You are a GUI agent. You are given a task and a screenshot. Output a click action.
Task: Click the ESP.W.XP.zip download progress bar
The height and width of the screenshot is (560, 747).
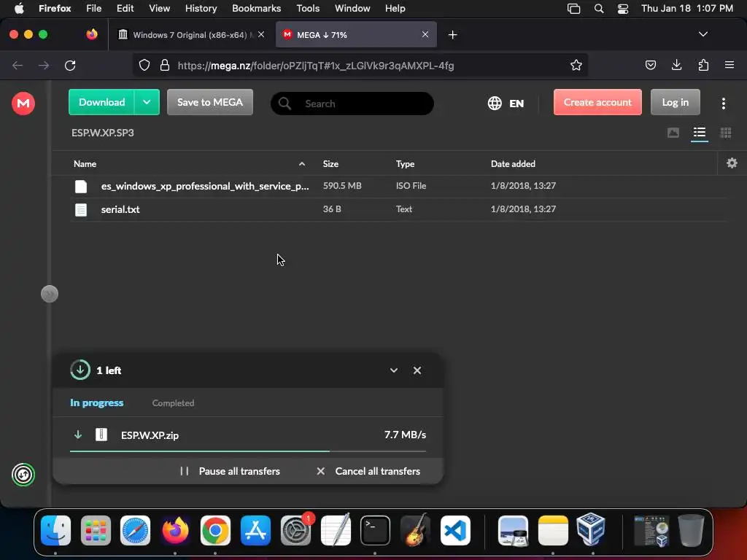248,451
